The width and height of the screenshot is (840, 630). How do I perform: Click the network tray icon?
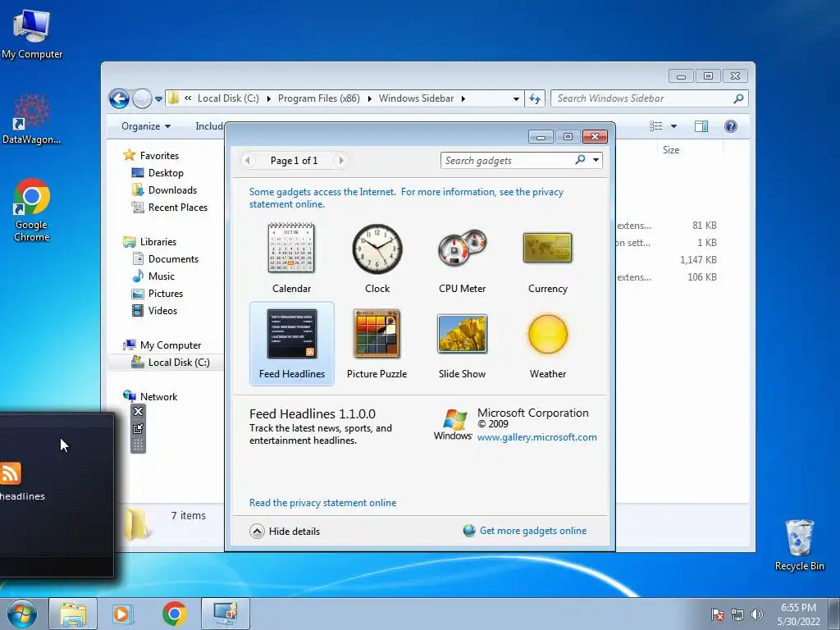tap(737, 614)
